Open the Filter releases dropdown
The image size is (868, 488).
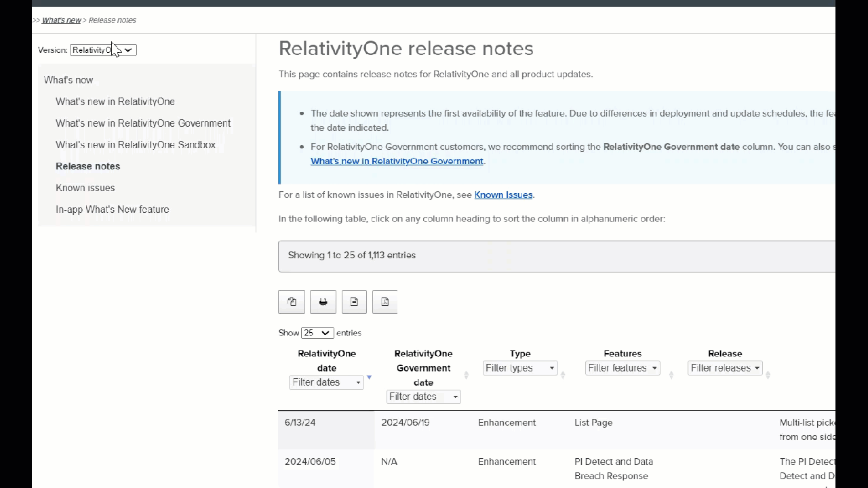click(x=725, y=368)
